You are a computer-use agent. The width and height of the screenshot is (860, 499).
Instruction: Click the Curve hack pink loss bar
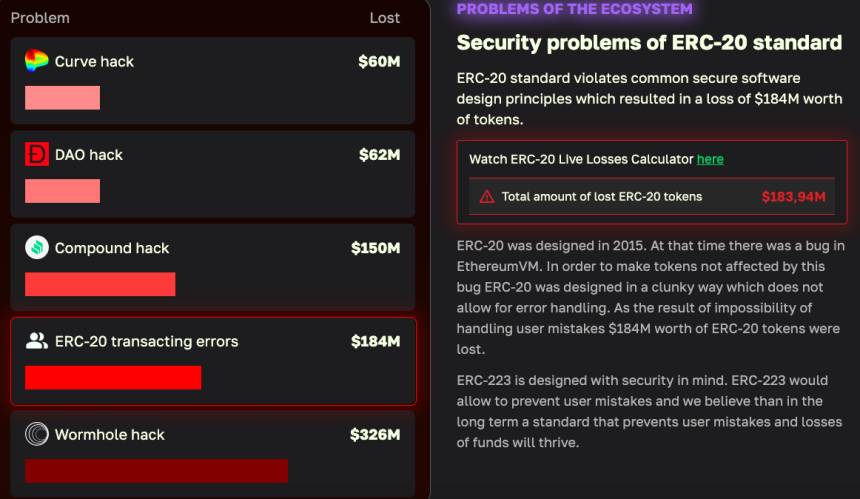62,98
